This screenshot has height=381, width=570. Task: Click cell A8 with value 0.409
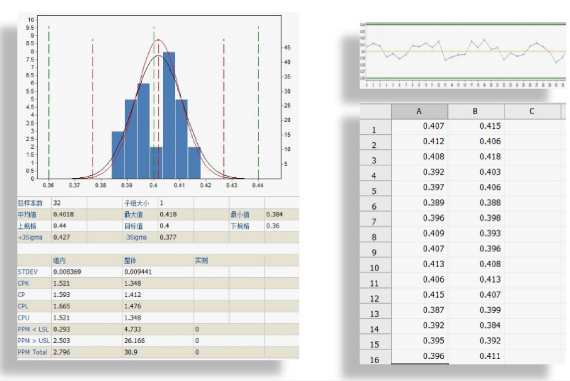(420, 234)
